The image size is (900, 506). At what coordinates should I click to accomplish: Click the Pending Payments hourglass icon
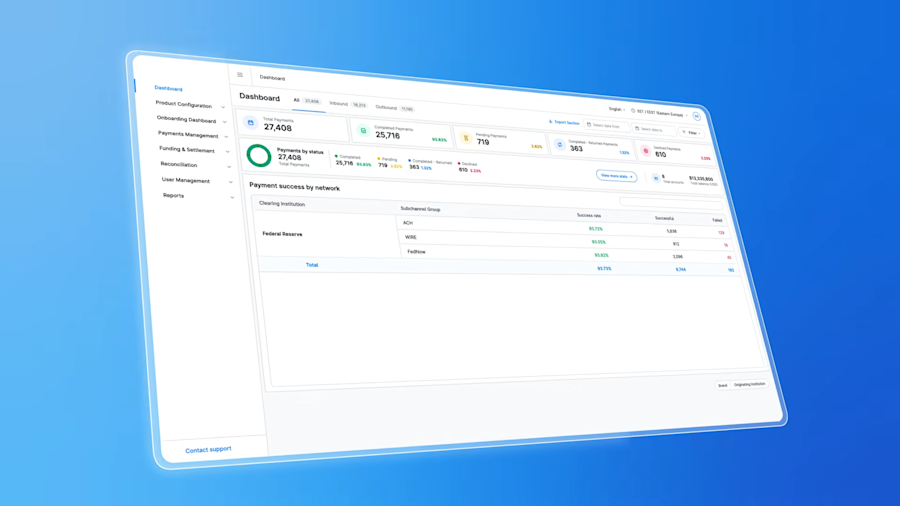point(466,138)
